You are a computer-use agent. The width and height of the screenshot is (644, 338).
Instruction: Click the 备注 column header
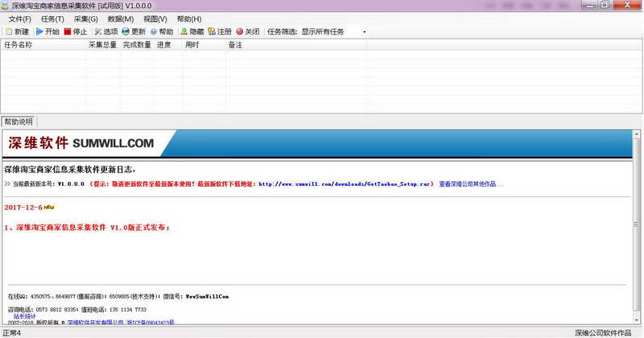(296, 45)
